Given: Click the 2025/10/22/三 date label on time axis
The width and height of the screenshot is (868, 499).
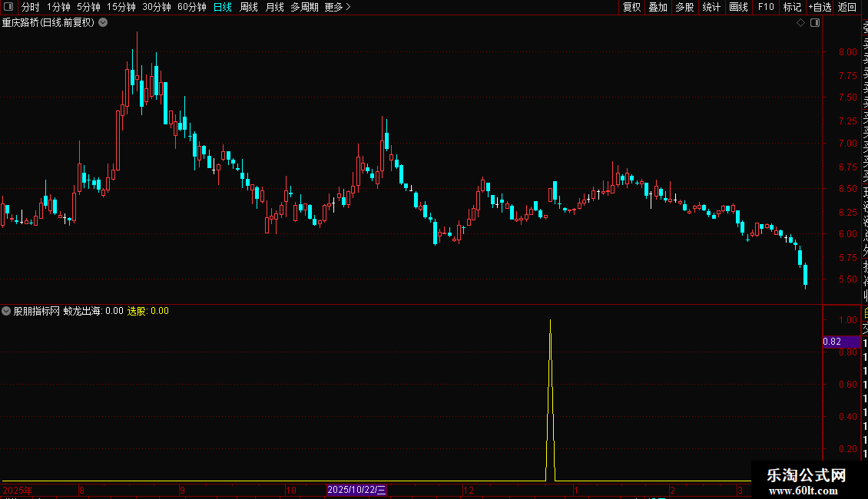Looking at the screenshot, I should click(x=356, y=490).
